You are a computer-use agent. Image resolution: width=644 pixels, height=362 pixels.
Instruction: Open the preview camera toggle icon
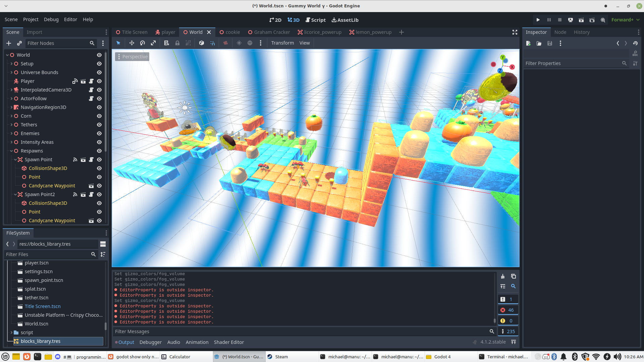click(225, 43)
